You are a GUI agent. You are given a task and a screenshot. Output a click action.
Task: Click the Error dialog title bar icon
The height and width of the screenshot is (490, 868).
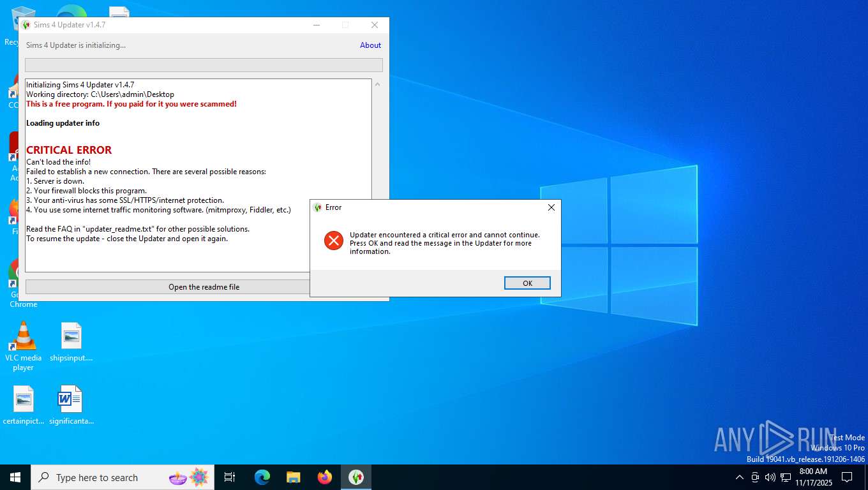click(x=317, y=207)
